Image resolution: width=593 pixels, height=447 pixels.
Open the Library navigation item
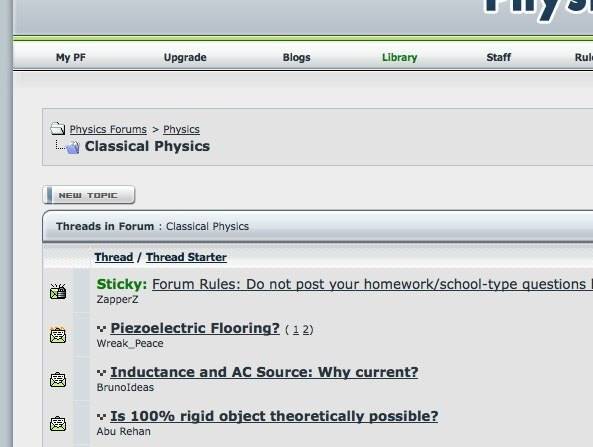click(x=399, y=57)
